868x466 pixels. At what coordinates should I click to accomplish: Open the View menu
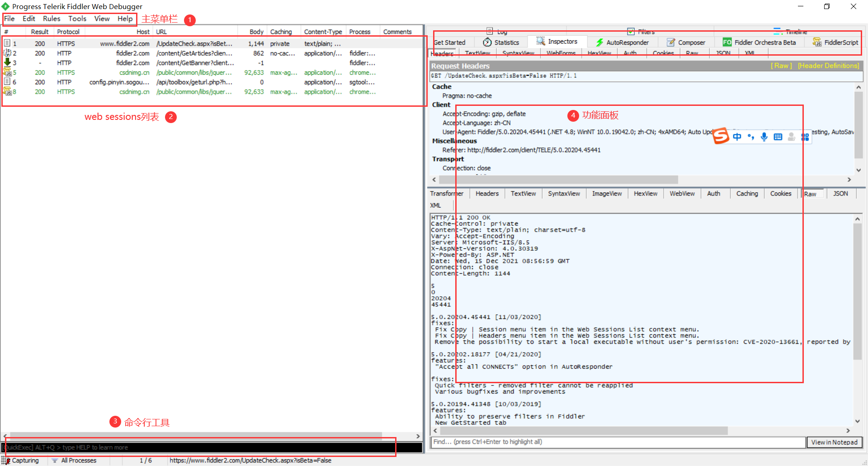[x=102, y=19]
